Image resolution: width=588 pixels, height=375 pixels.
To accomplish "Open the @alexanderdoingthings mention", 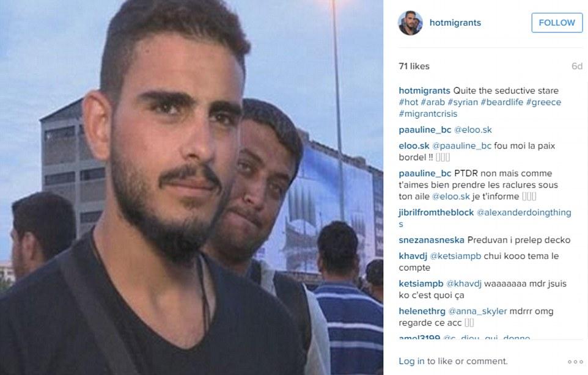I will coord(524,213).
